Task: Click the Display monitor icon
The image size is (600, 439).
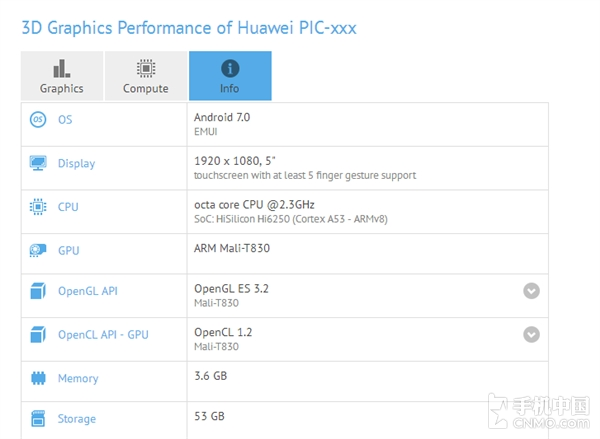Action: click(38, 163)
